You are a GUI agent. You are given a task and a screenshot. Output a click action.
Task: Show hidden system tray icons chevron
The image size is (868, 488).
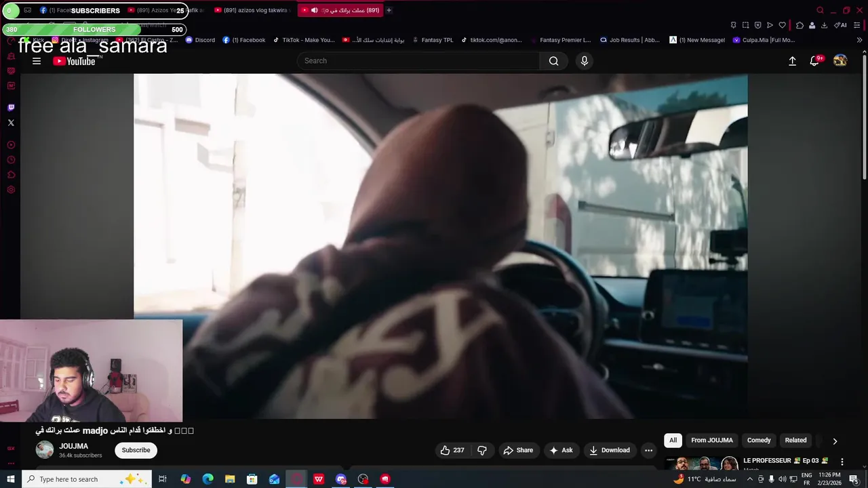point(749,479)
